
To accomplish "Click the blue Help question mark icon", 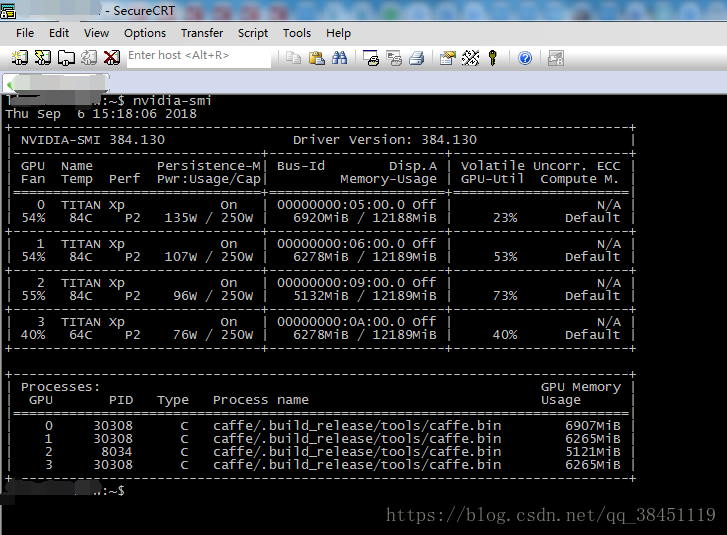I will [x=525, y=58].
